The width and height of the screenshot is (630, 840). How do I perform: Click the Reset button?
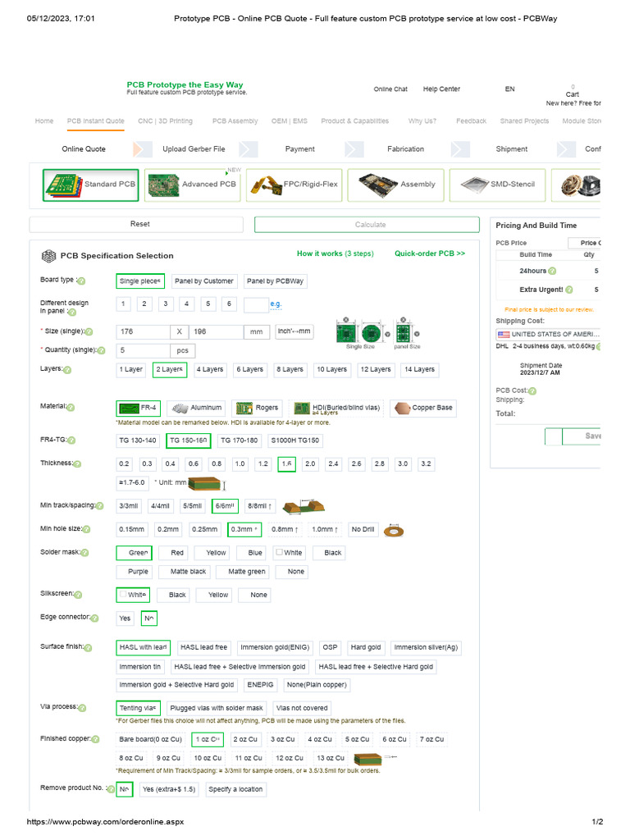pyautogui.click(x=136, y=225)
